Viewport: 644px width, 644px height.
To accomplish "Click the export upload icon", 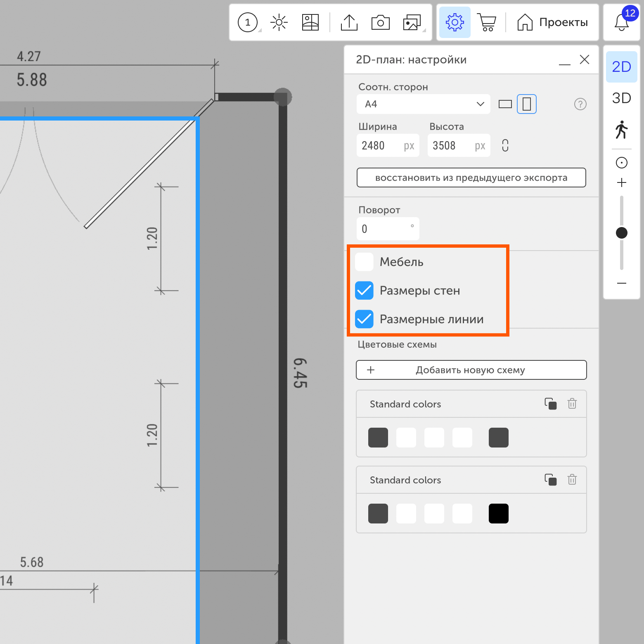I will click(349, 22).
